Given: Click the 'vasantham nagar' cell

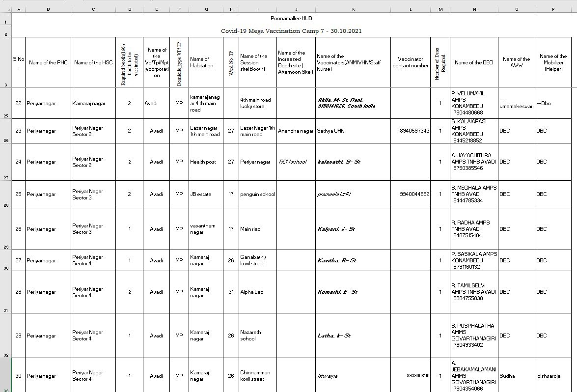Looking at the screenshot, I should click(x=206, y=229).
